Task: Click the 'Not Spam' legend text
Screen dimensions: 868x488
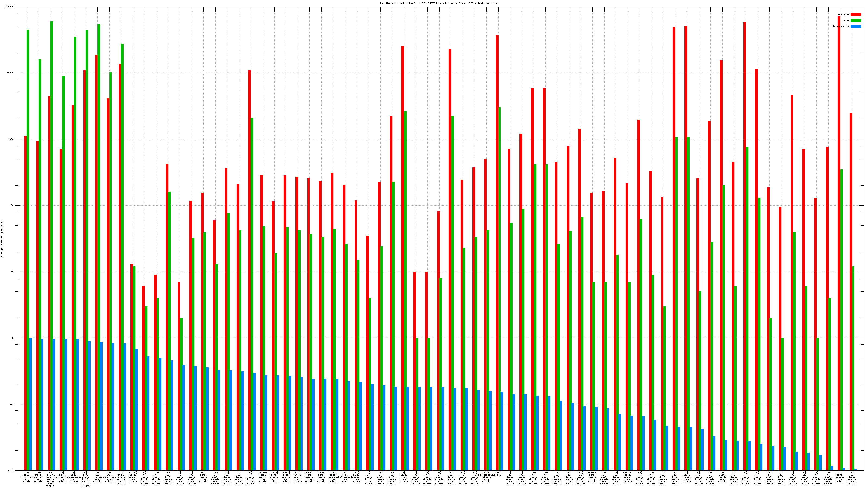Action: 844,14
